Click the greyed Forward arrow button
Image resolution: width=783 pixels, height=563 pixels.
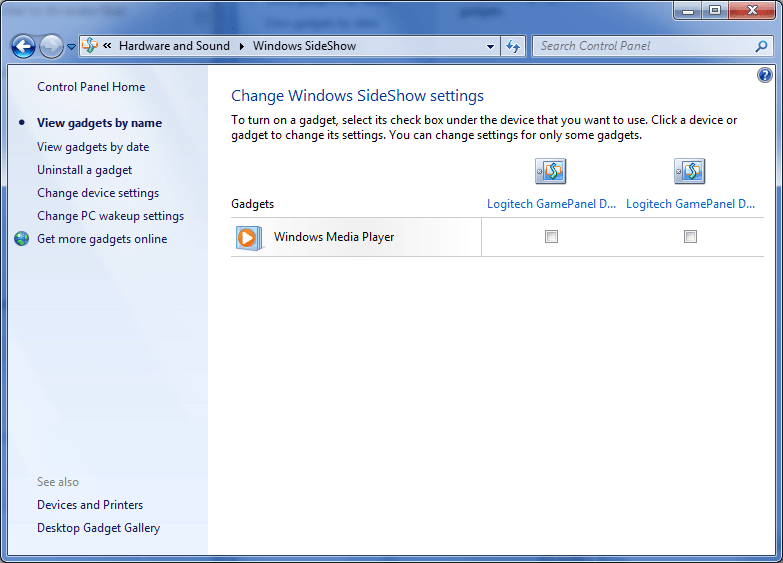coord(51,46)
